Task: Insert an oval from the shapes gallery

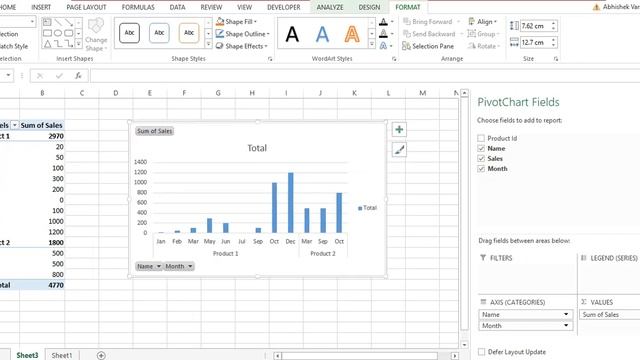Action: (x=58, y=33)
